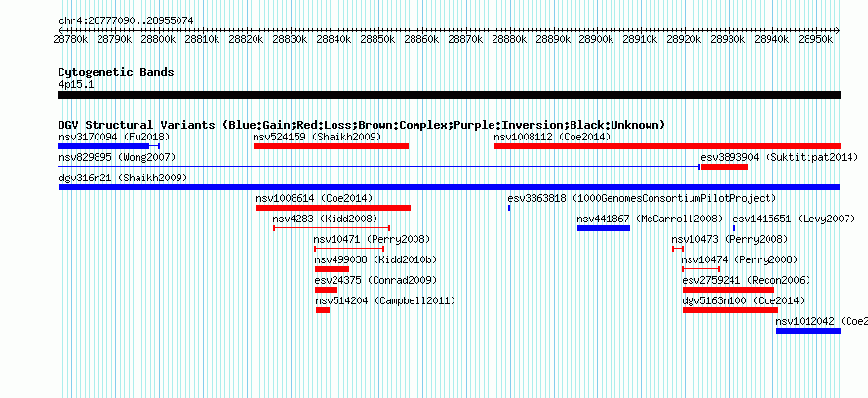Image resolution: width=868 pixels, height=398 pixels.
Task: Open dgv316n21 (Shaikh2009) label
Action: pos(123,178)
